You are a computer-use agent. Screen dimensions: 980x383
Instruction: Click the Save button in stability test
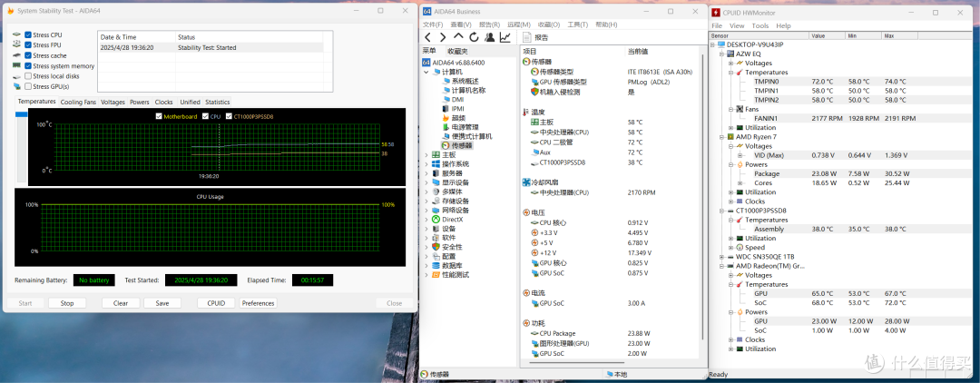162,303
